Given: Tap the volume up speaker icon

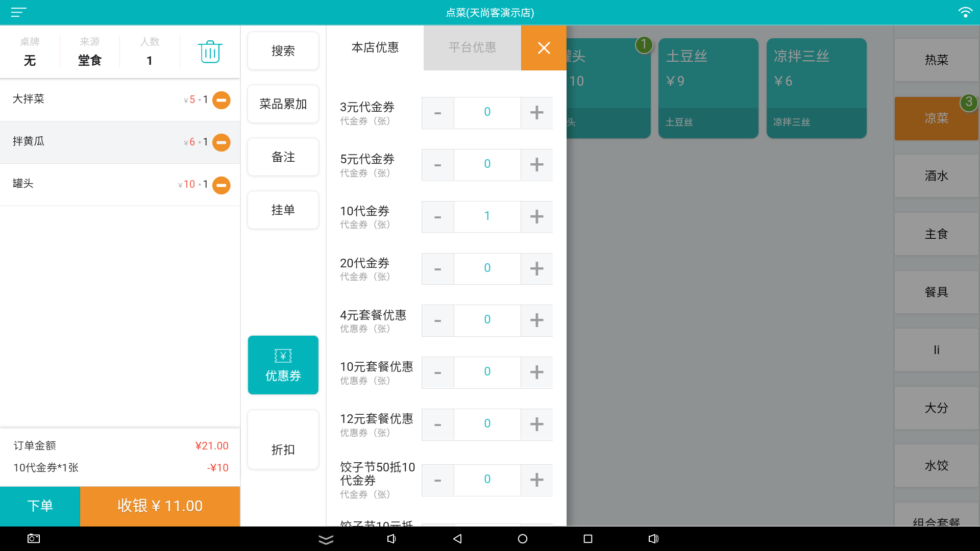Looking at the screenshot, I should coord(653,539).
